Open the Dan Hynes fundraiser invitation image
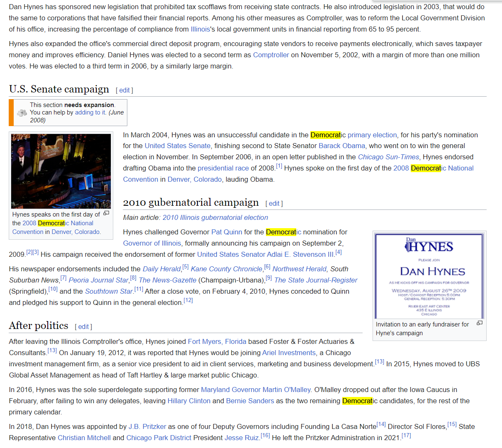The height and width of the screenshot is (448, 502). [429, 276]
